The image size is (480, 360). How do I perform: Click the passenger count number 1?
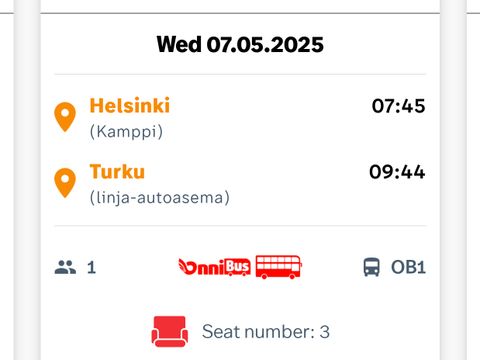(x=91, y=267)
